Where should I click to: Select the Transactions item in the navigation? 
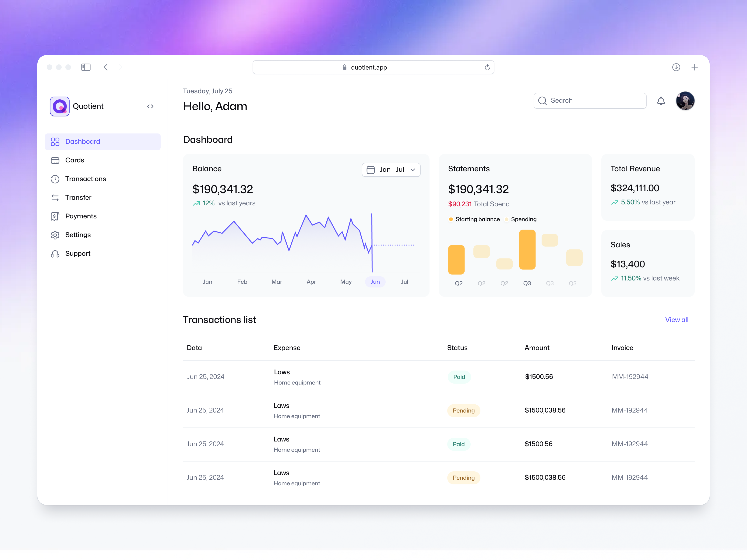85,179
